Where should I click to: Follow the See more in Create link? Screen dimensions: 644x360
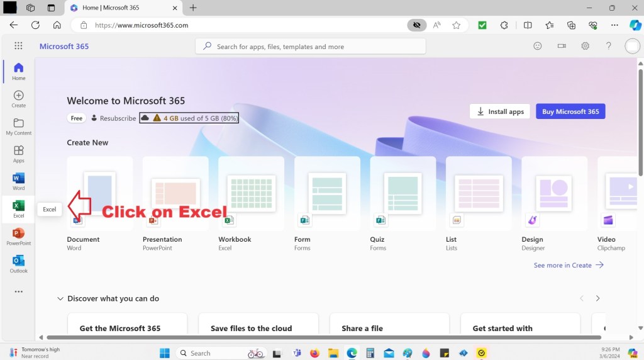click(568, 265)
